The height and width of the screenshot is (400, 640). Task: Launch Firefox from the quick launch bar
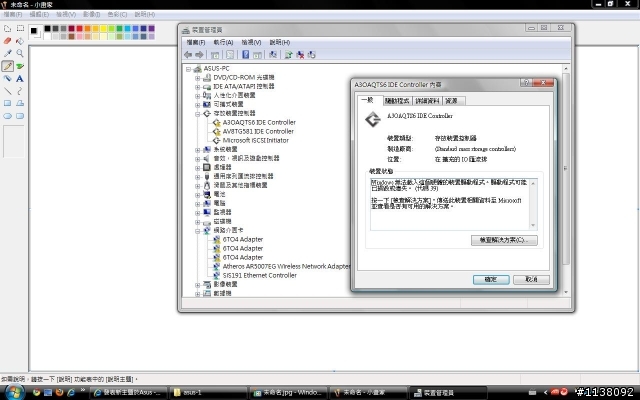click(x=59, y=392)
